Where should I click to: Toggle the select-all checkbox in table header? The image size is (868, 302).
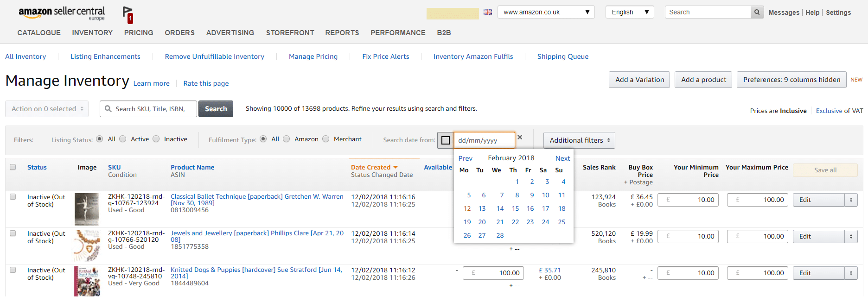pos(13,167)
